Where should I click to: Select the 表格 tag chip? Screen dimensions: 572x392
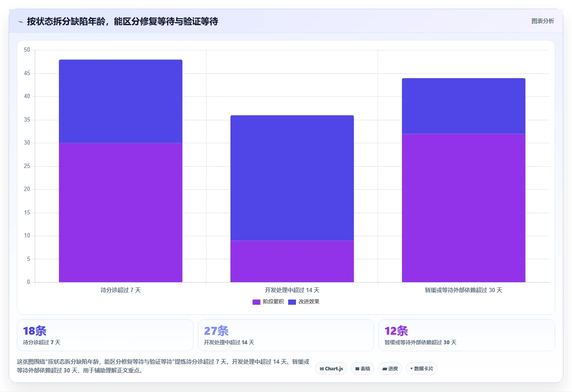[362, 369]
